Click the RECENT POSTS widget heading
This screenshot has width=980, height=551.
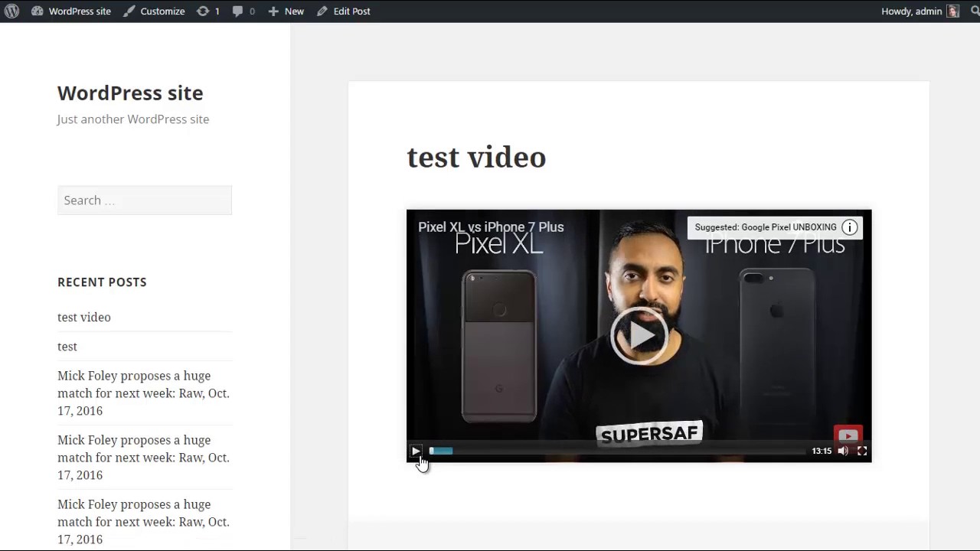point(102,282)
